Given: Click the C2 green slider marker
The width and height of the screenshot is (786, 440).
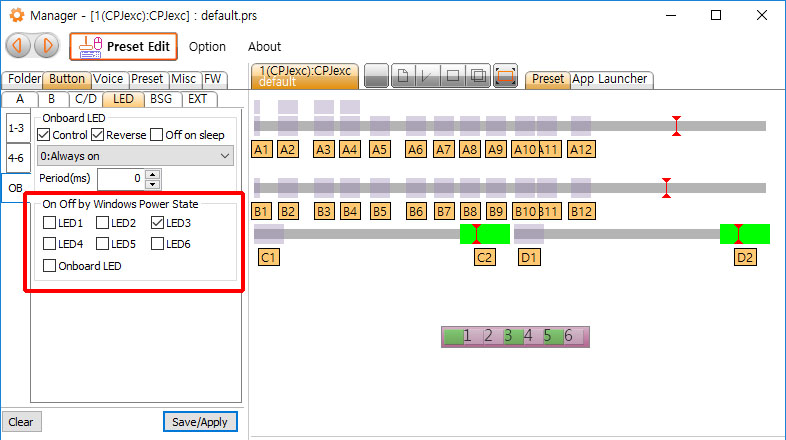Looking at the screenshot, I should pyautogui.click(x=485, y=234).
